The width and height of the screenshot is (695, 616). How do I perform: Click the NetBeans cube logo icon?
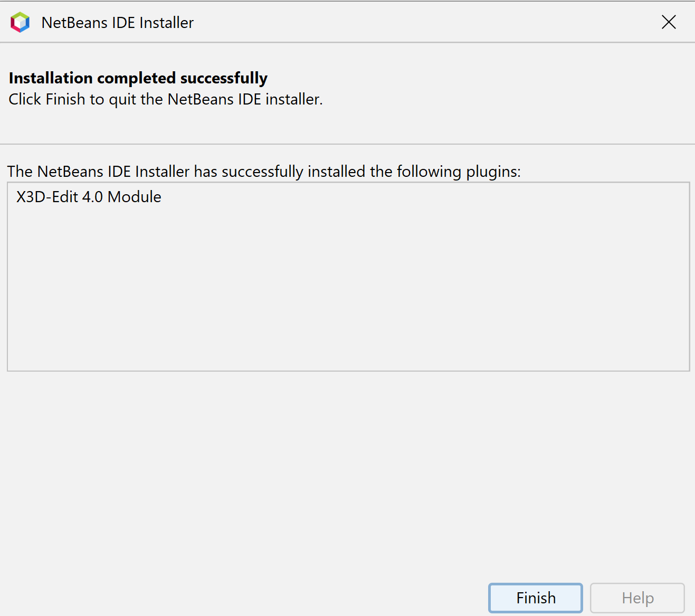pyautogui.click(x=20, y=22)
